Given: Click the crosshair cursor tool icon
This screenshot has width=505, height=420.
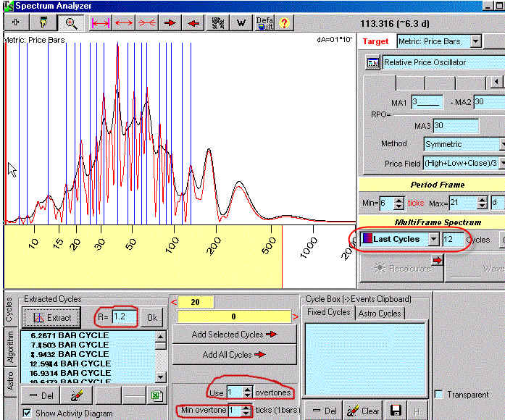Looking at the screenshot, I should (16, 23).
